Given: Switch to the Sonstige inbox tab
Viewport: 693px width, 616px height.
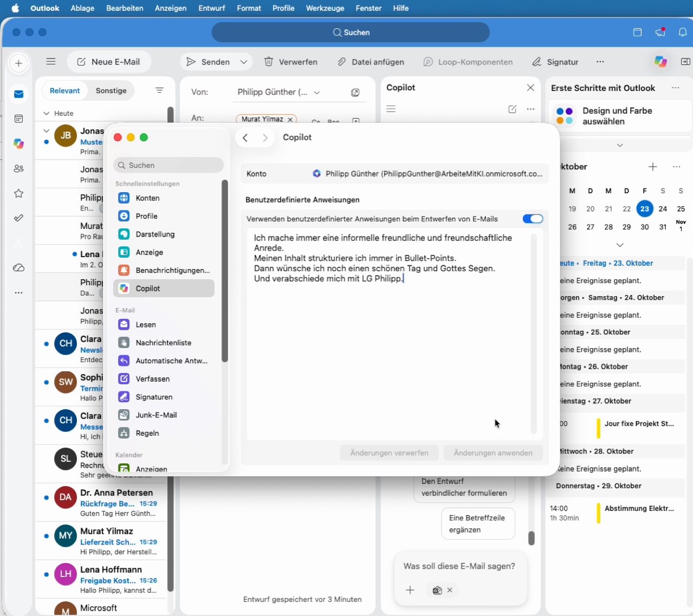Looking at the screenshot, I should 111,90.
